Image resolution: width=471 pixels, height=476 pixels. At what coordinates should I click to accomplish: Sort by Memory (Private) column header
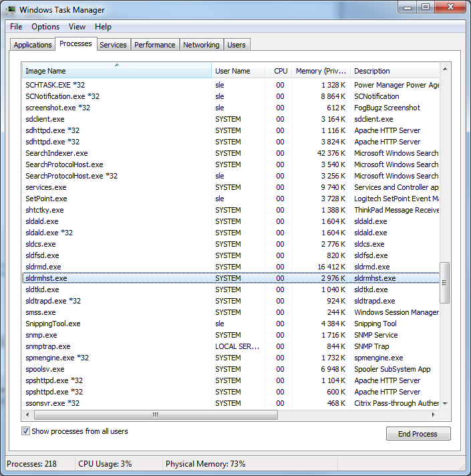point(321,71)
